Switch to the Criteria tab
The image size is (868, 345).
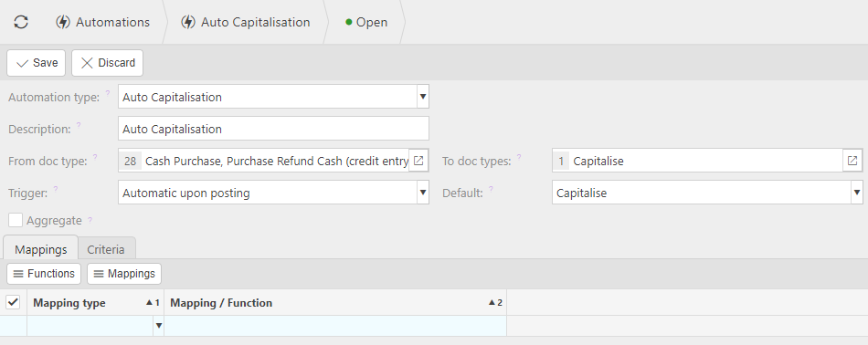pos(106,249)
